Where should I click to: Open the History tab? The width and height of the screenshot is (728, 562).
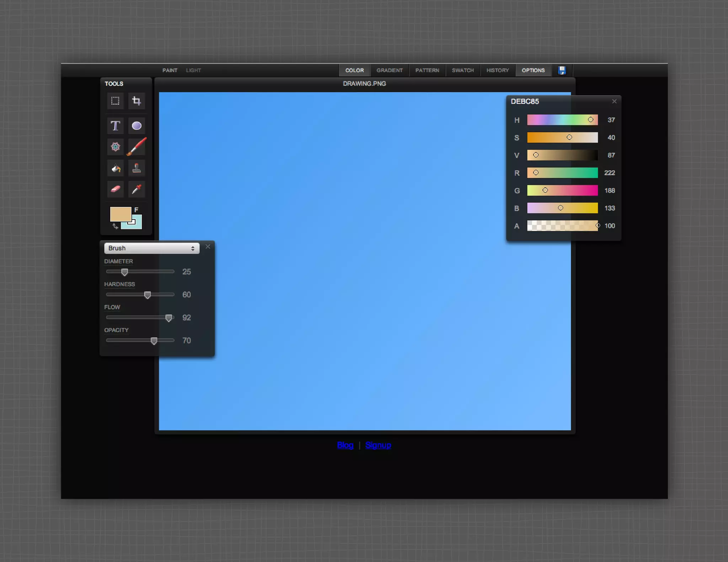pyautogui.click(x=497, y=70)
